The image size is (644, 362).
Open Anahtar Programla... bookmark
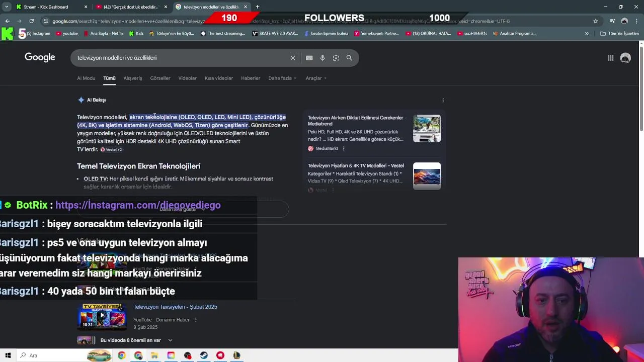(515, 34)
